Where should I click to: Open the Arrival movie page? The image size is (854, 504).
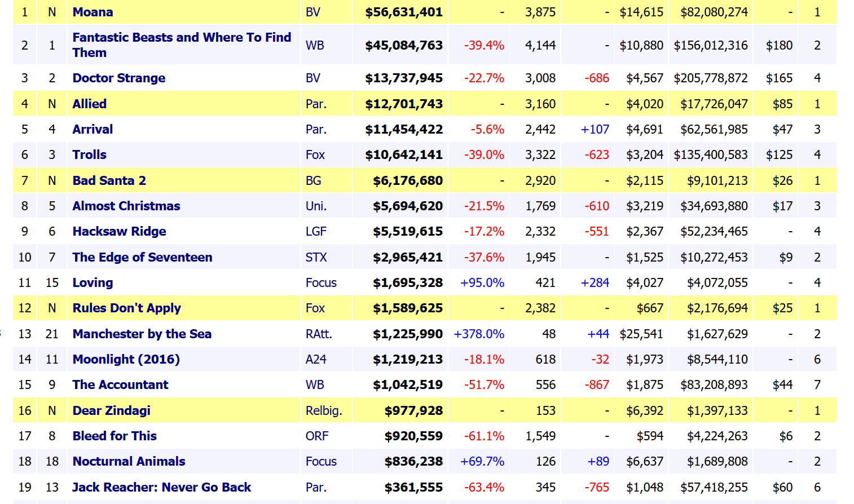(93, 129)
